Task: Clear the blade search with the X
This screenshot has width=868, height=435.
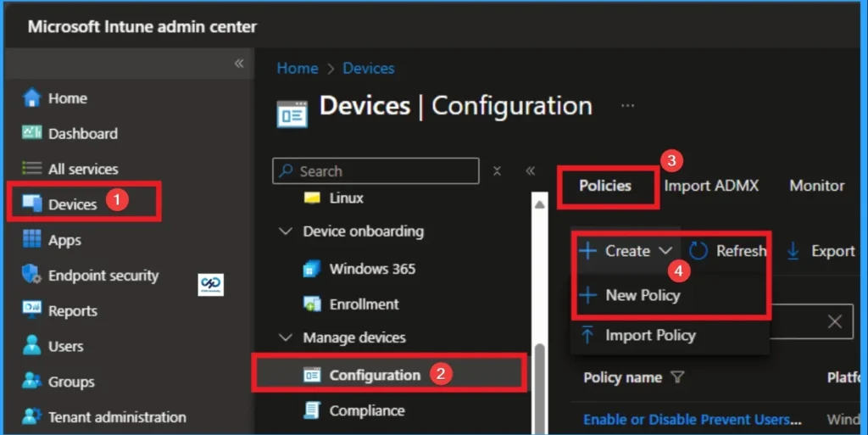Action: [x=497, y=171]
